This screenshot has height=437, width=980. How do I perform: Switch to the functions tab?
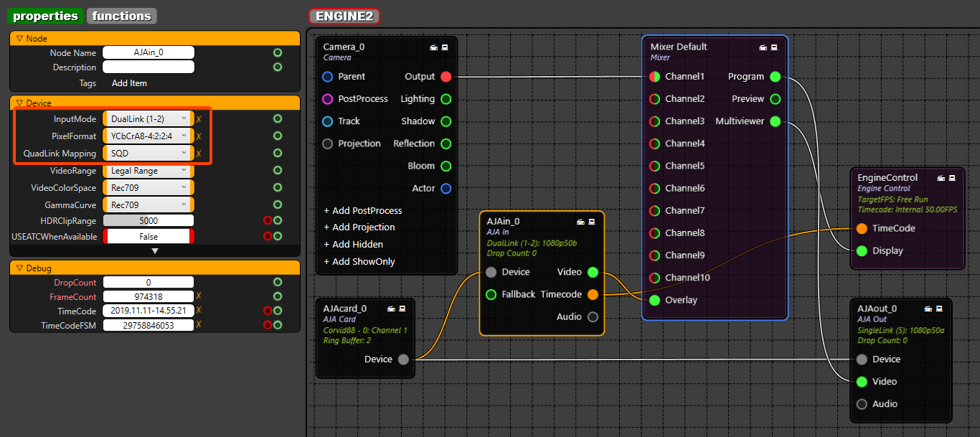coord(122,16)
